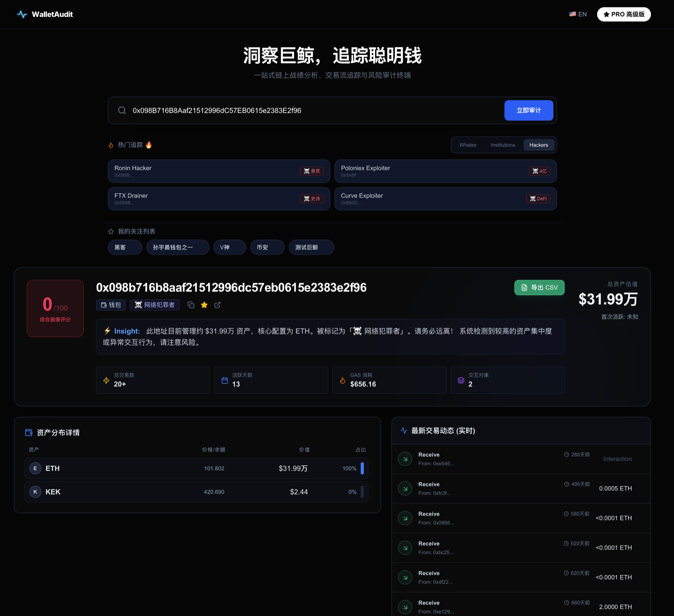
Task: Select the 币安 watchlist chip
Action: (267, 247)
